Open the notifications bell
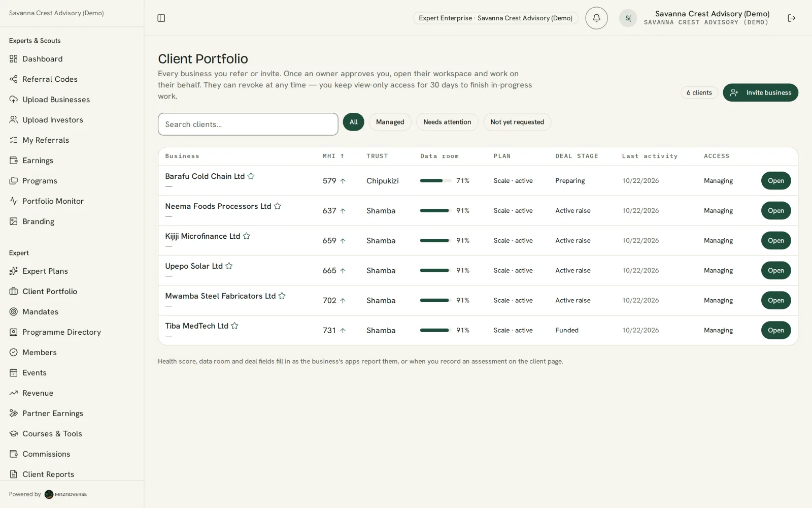The image size is (812, 508). tap(596, 18)
